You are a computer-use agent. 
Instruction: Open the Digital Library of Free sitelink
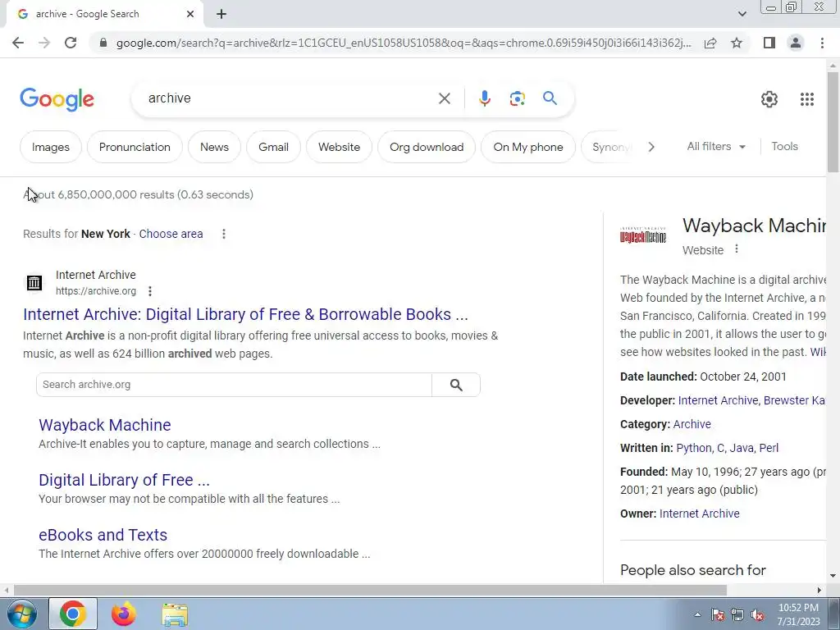(125, 480)
